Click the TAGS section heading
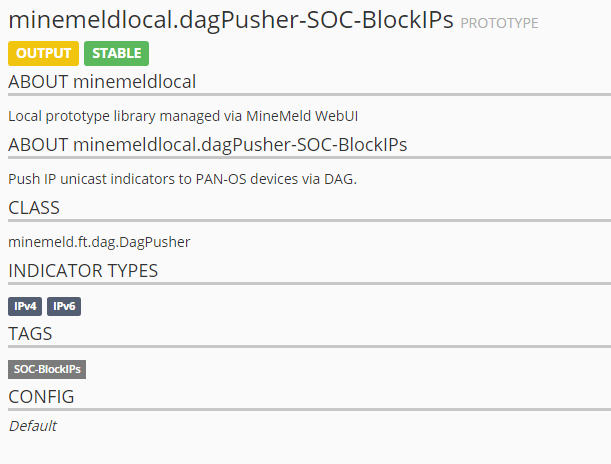The image size is (611, 464). [30, 334]
